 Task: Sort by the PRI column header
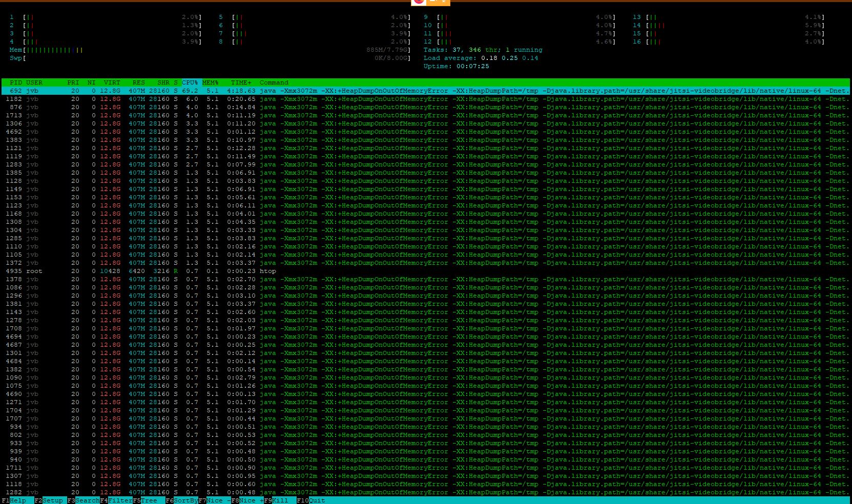[x=73, y=82]
